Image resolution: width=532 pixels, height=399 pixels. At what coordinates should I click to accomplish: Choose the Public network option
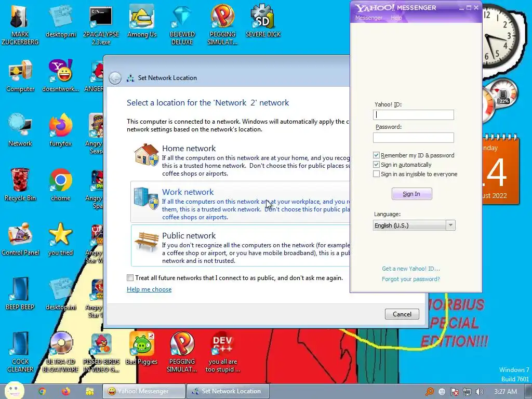click(240, 246)
